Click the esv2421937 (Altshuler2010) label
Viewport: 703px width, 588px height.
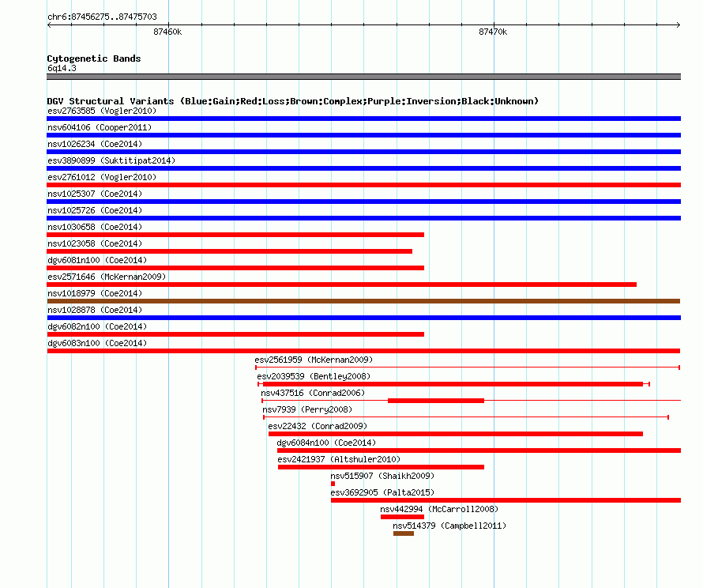(x=339, y=459)
